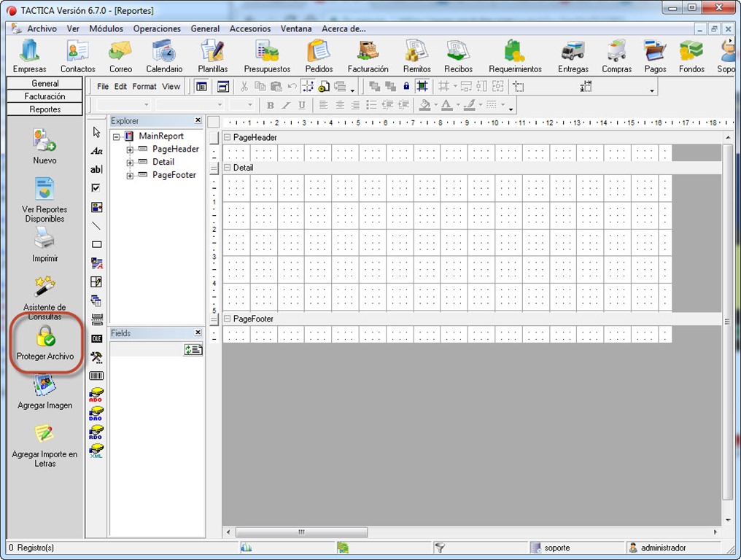The width and height of the screenshot is (741, 560).
Task: Collapse the Detail section in designer
Action: pos(228,167)
